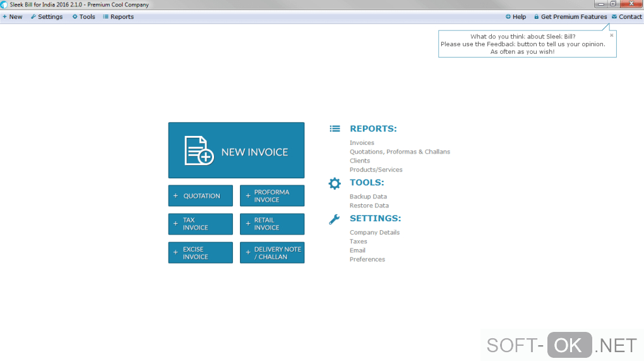
Task: Open the Products/Services report link
Action: 376,170
